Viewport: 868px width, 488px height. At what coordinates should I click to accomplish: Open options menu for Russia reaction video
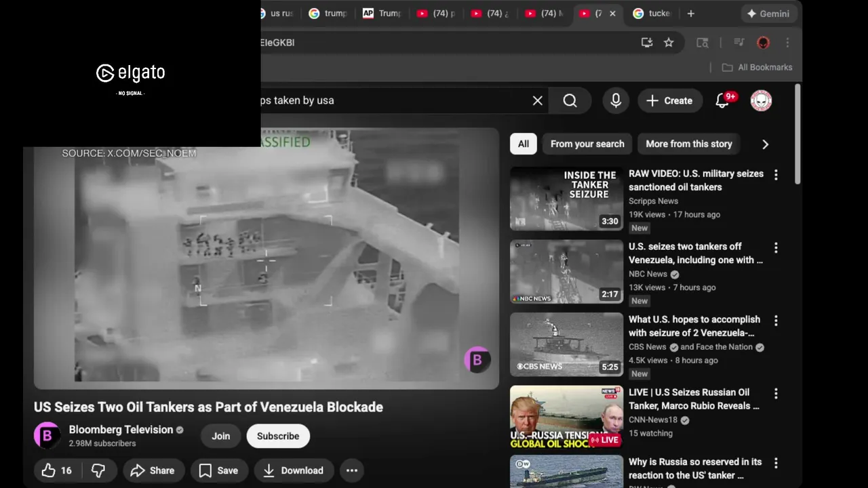click(x=776, y=463)
